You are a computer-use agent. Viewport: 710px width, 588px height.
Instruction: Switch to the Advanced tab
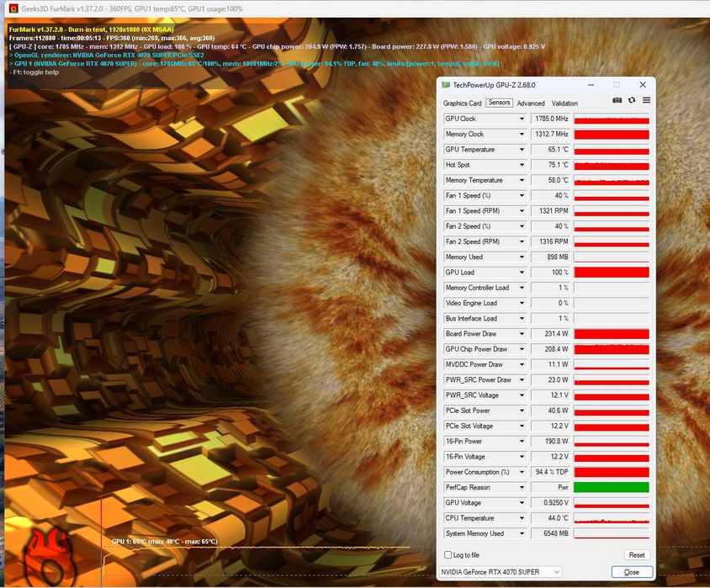tap(531, 103)
